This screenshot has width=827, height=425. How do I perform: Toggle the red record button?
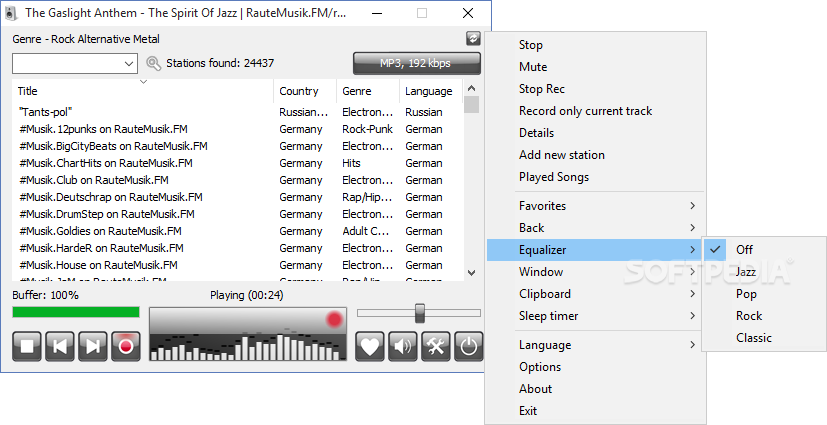pos(126,346)
